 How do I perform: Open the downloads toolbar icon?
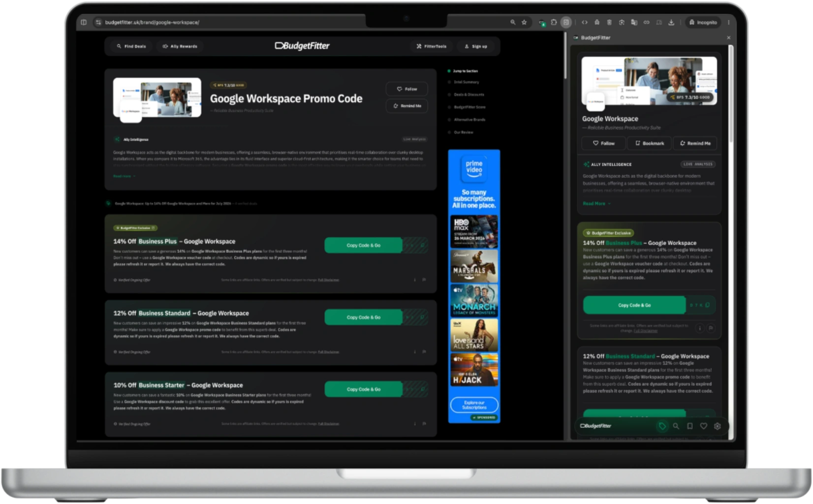click(x=671, y=22)
